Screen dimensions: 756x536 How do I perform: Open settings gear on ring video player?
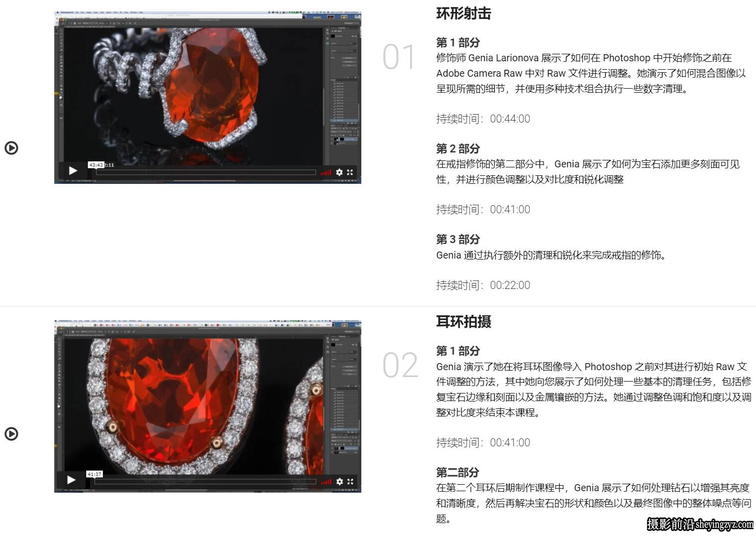tap(339, 172)
